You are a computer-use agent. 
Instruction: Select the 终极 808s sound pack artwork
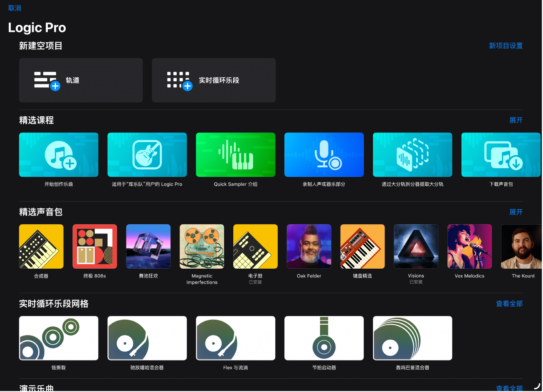95,247
